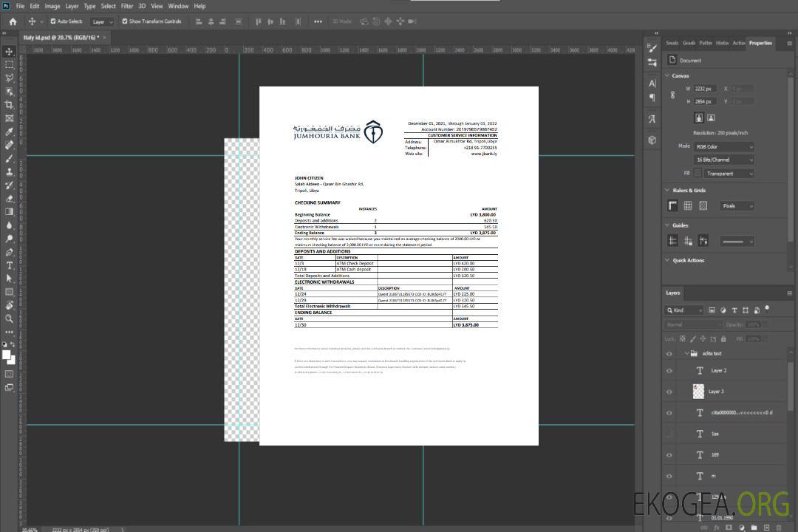Select the History Brush tool
The height and width of the screenshot is (532, 798).
tap(9, 185)
